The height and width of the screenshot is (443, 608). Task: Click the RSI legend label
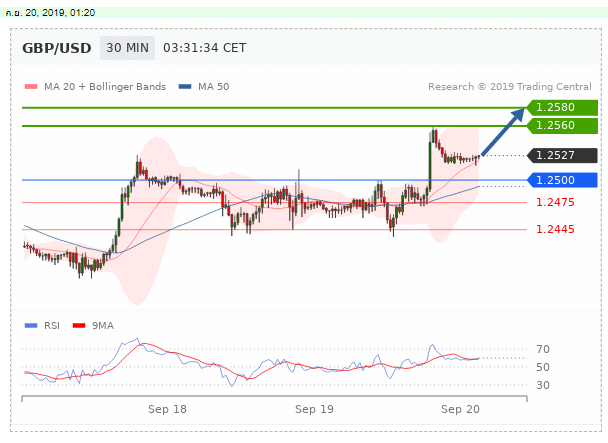click(x=52, y=325)
